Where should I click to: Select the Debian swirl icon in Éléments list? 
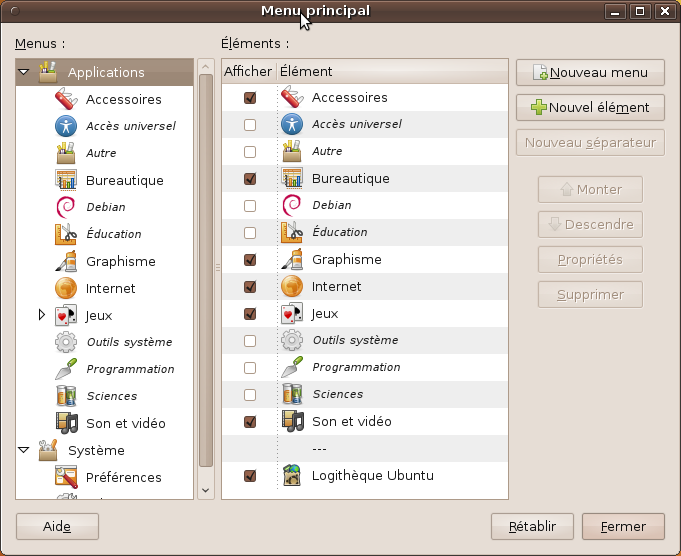tap(292, 205)
